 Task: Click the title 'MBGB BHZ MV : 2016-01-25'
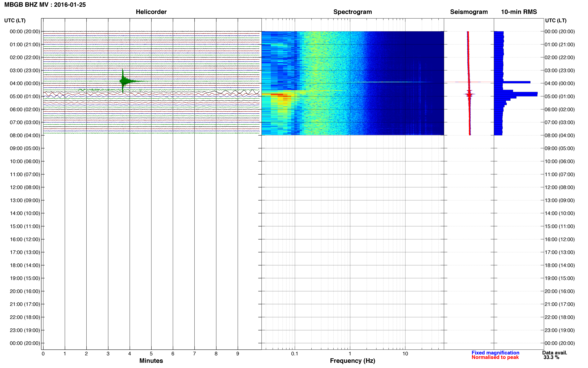(x=45, y=5)
